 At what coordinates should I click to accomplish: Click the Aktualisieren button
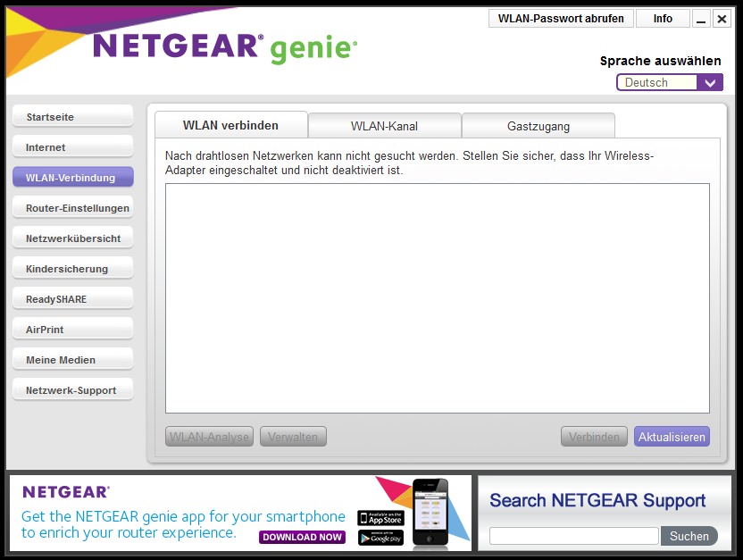(672, 437)
